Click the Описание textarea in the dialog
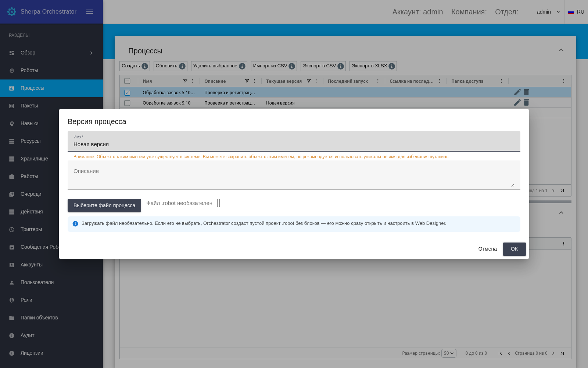The height and width of the screenshot is (368, 588). (294, 175)
